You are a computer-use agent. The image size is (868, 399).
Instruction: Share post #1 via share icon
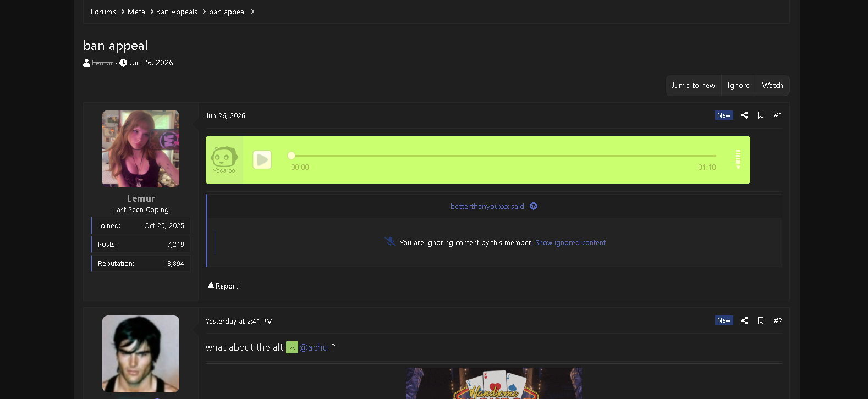744,115
